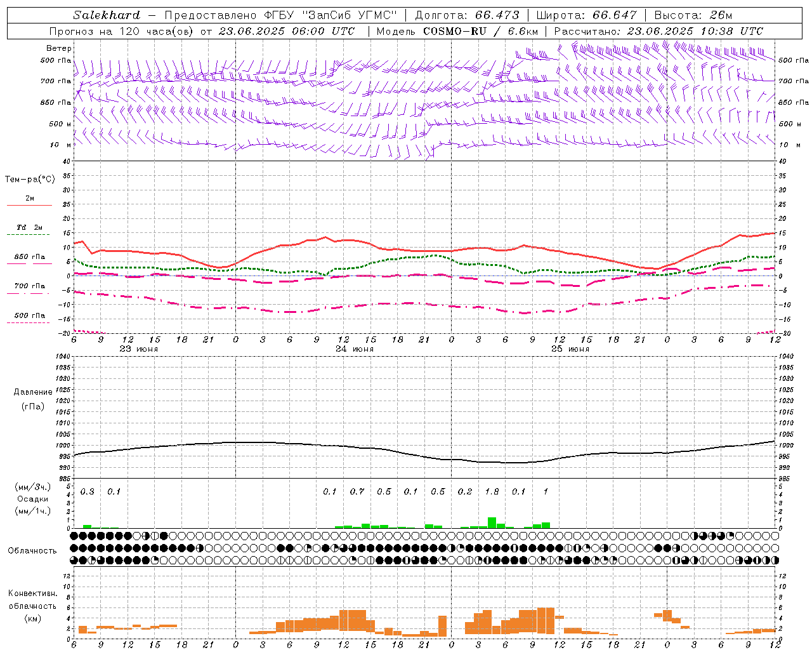Click the computed time Рассчитано: 23.06.2025 10:38 UTC
The height and width of the screenshot is (650, 812).
(x=658, y=31)
